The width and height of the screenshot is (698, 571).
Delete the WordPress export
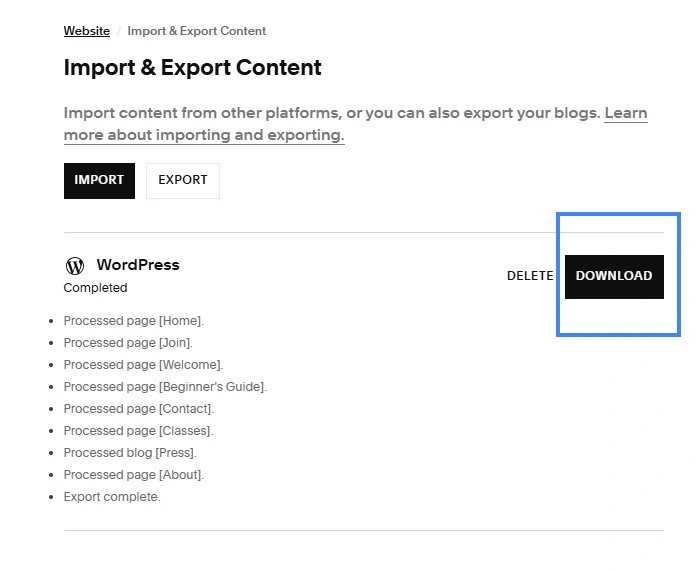click(530, 276)
